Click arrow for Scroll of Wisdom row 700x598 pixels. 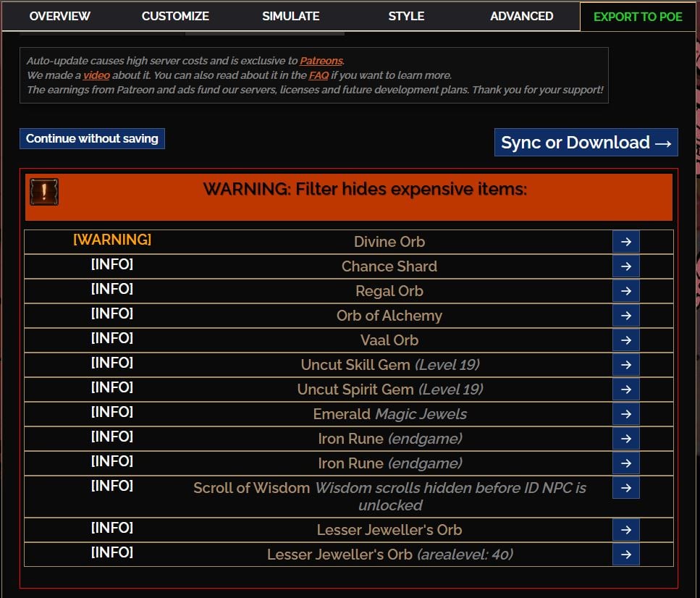625,488
